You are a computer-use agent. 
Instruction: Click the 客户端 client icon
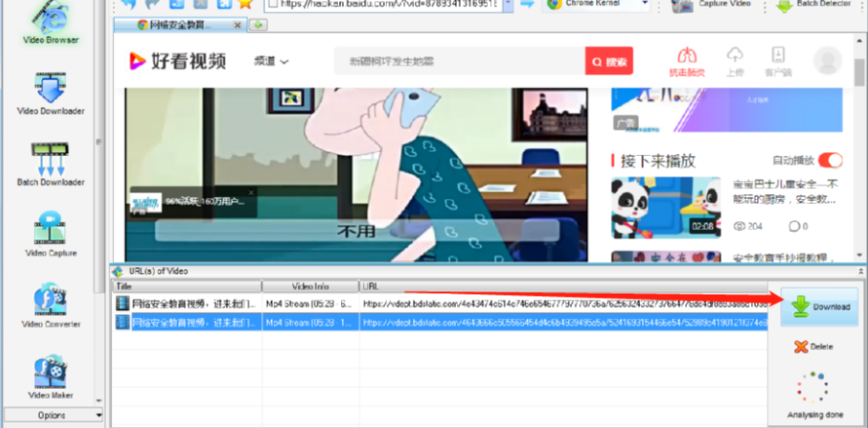tap(778, 61)
